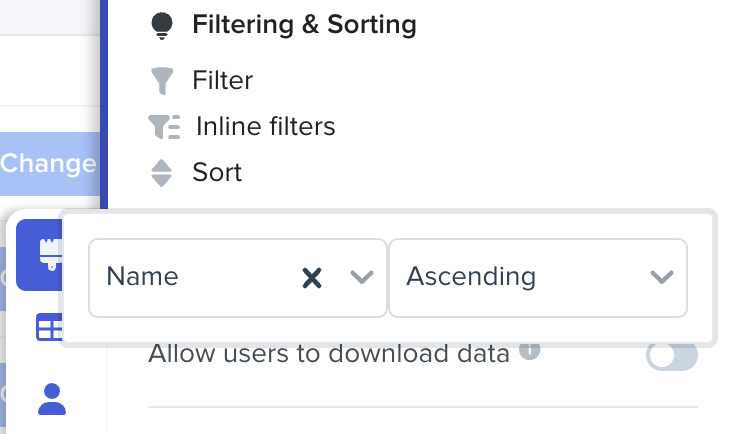Clear the Name sort field selection

(312, 278)
